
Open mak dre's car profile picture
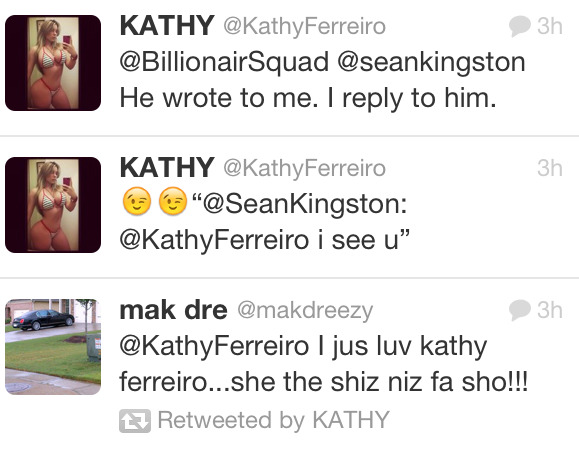(53, 347)
